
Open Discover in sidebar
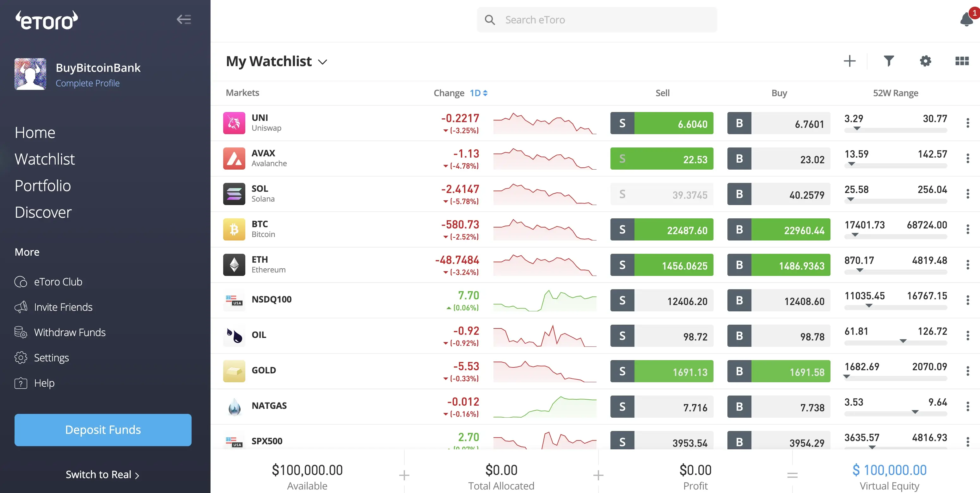click(43, 212)
